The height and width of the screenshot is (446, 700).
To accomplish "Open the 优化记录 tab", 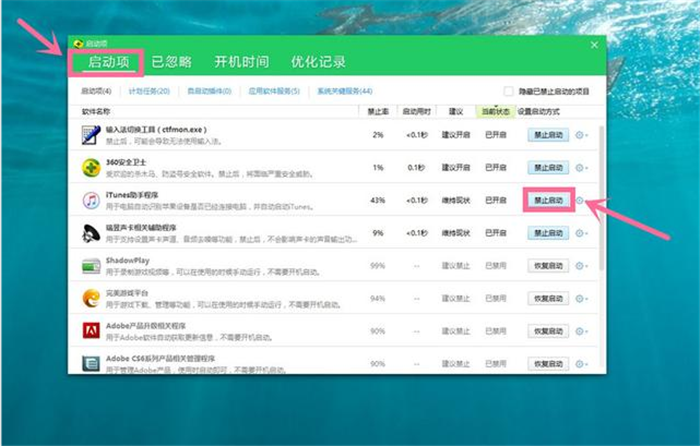I will click(318, 62).
